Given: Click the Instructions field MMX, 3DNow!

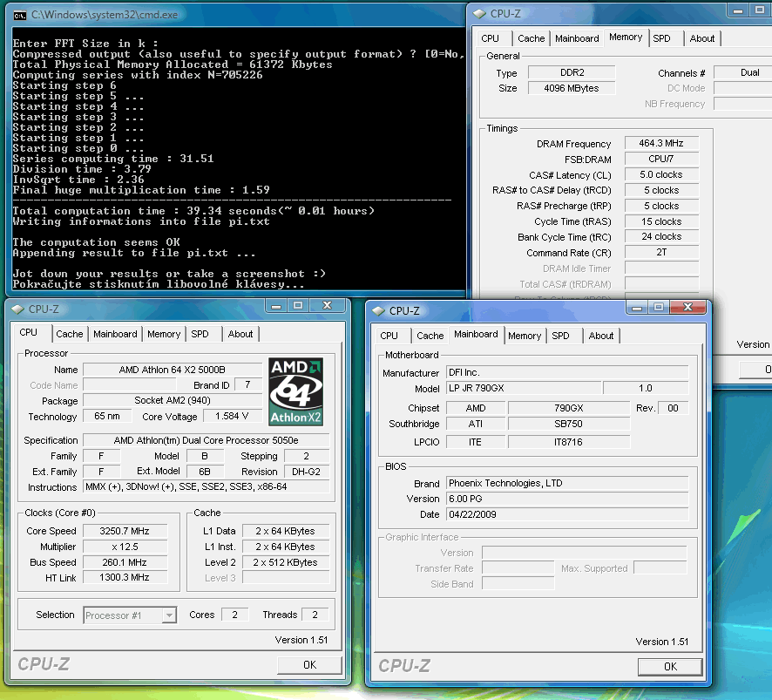Looking at the screenshot, I should [x=206, y=486].
